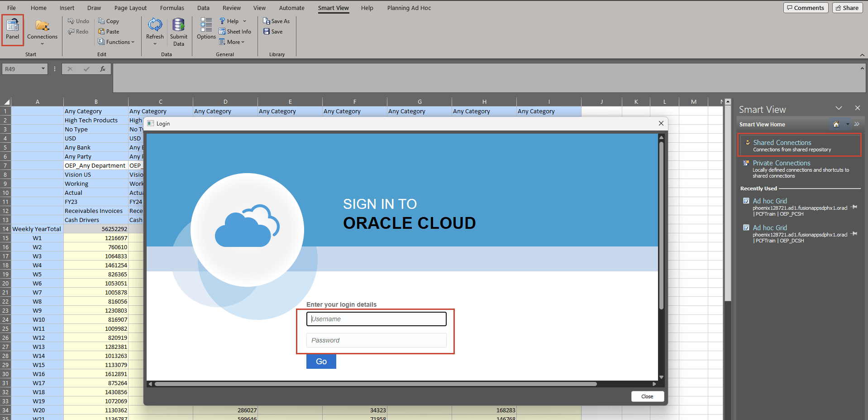Screen dimensions: 868x420
Task: Click Submit Data in the ribbon
Action: [x=179, y=32]
